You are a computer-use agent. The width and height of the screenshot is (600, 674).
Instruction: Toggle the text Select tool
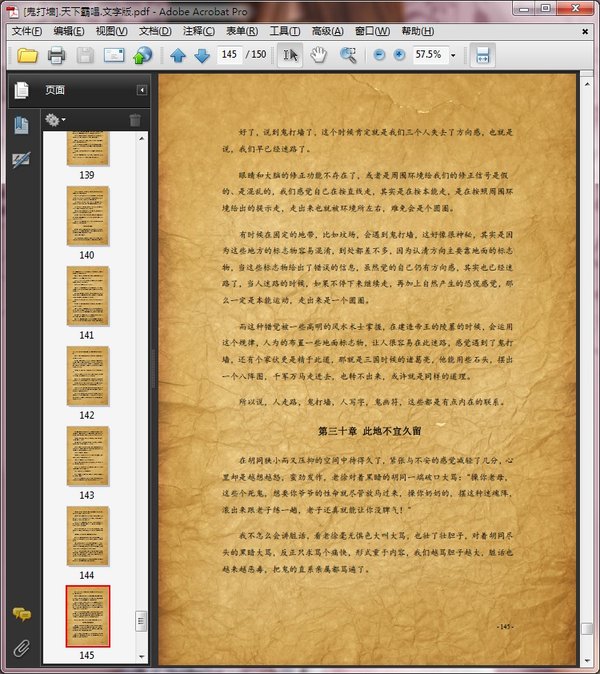pos(290,55)
